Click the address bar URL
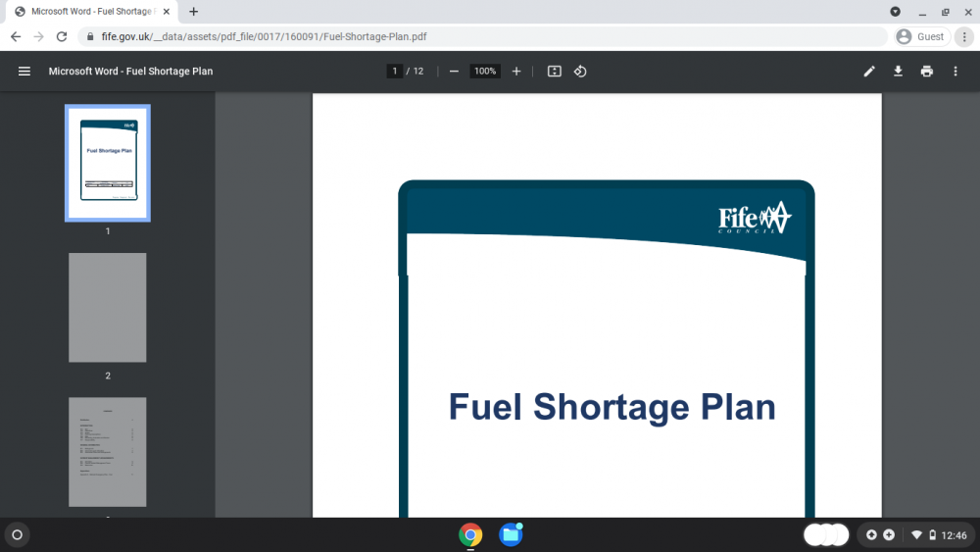 [x=265, y=37]
